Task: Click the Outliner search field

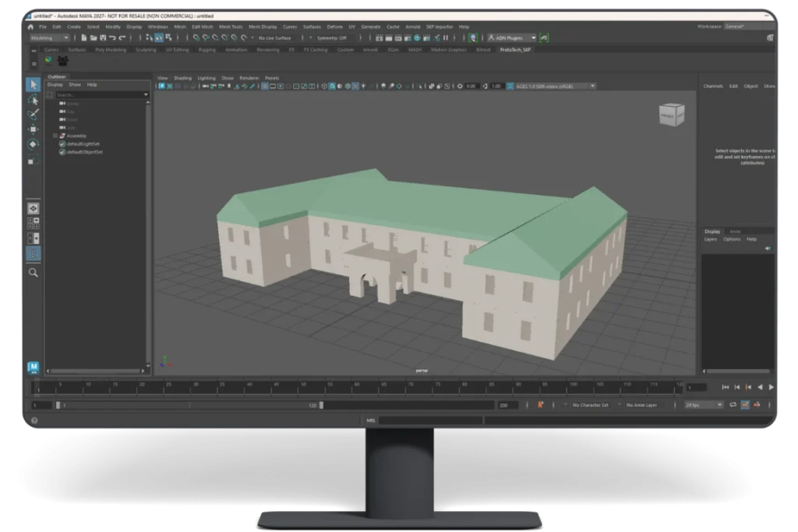Action: (98, 94)
